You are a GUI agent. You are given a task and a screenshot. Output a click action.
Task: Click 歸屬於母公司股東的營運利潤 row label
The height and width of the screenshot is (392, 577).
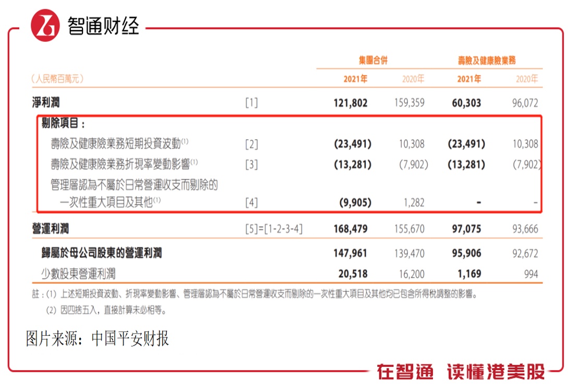(102, 253)
